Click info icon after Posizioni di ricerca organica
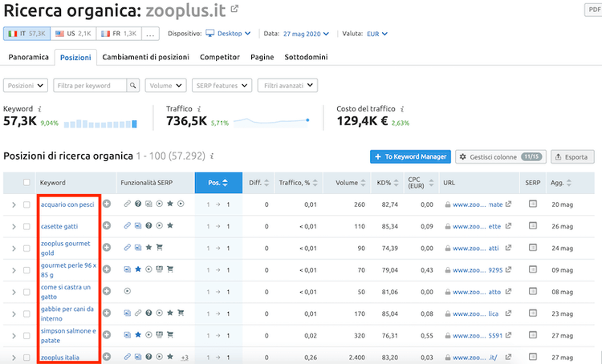This screenshot has height=364, width=602. coord(212,156)
